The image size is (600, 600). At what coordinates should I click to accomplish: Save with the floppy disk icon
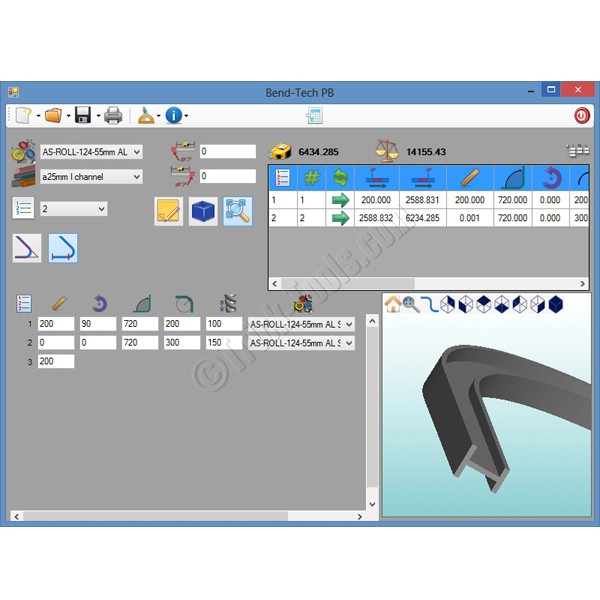83,115
